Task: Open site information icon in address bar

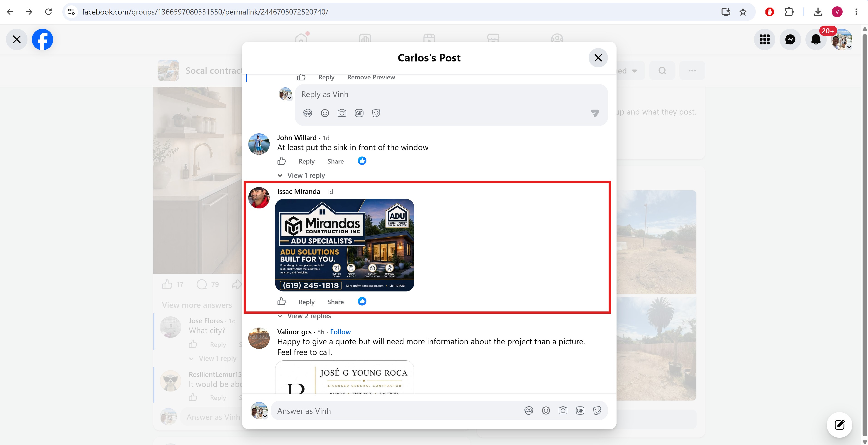Action: tap(71, 12)
